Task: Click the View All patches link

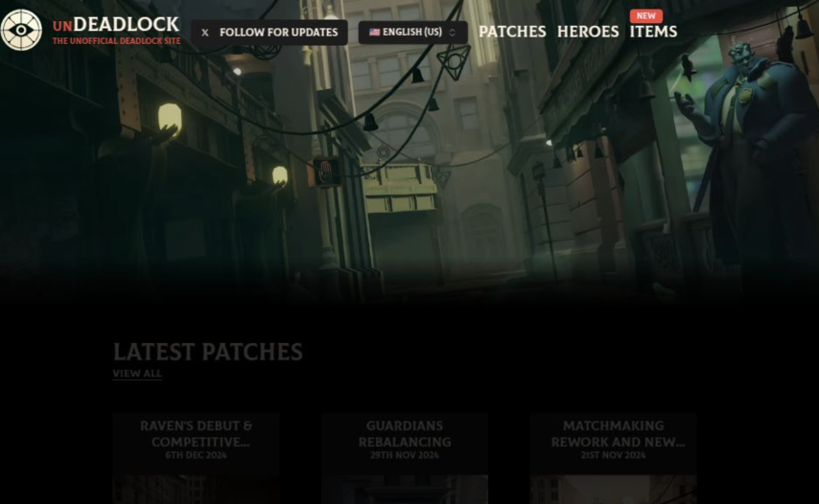Action: coord(137,374)
